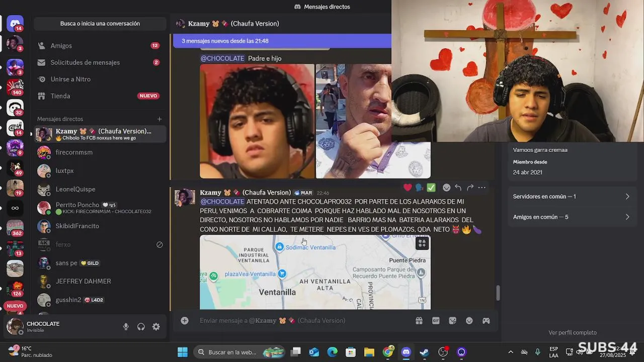Open user settings gear
The height and width of the screenshot is (362, 644).
click(x=156, y=327)
